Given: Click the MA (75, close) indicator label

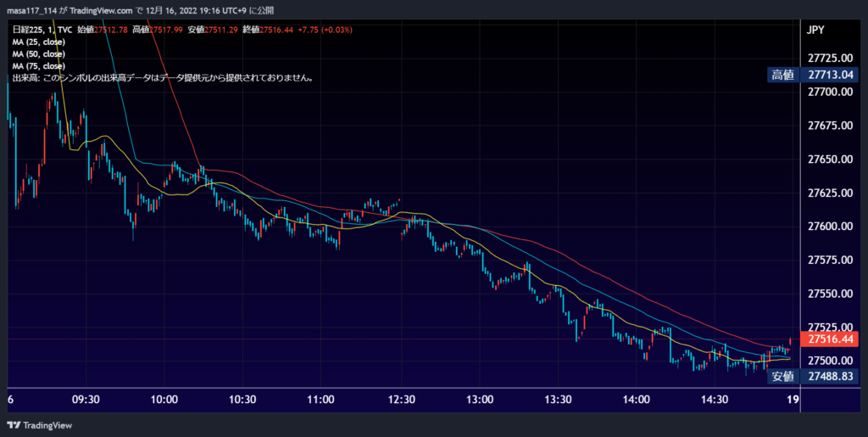Looking at the screenshot, I should (x=38, y=66).
